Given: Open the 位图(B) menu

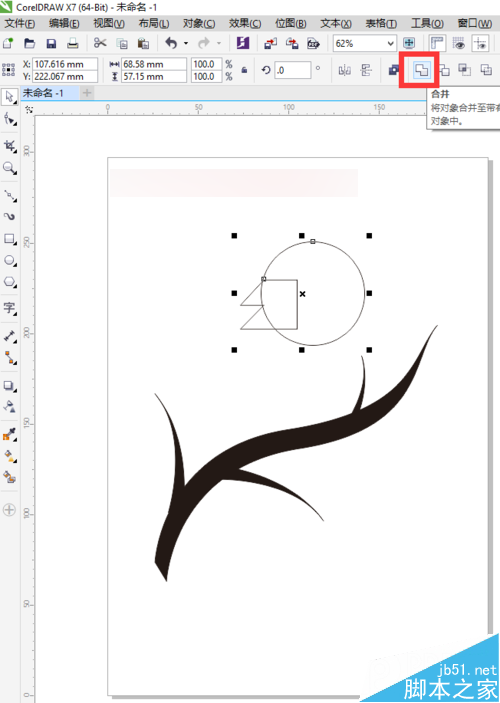Looking at the screenshot, I should click(x=291, y=23).
